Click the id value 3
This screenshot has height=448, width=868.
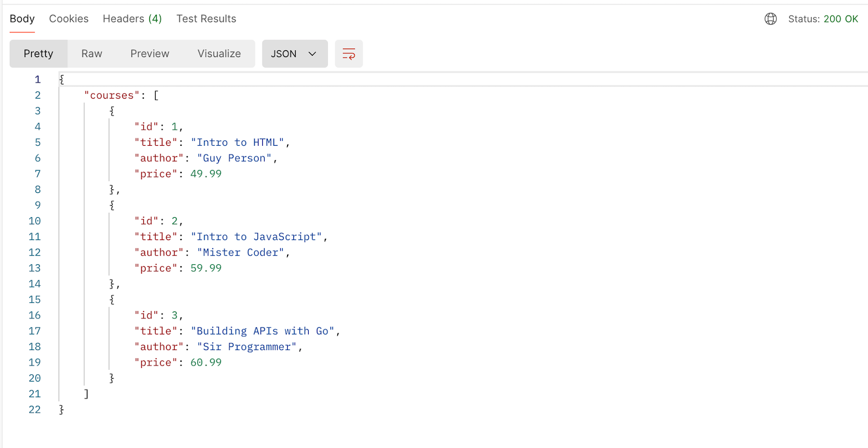click(x=174, y=315)
